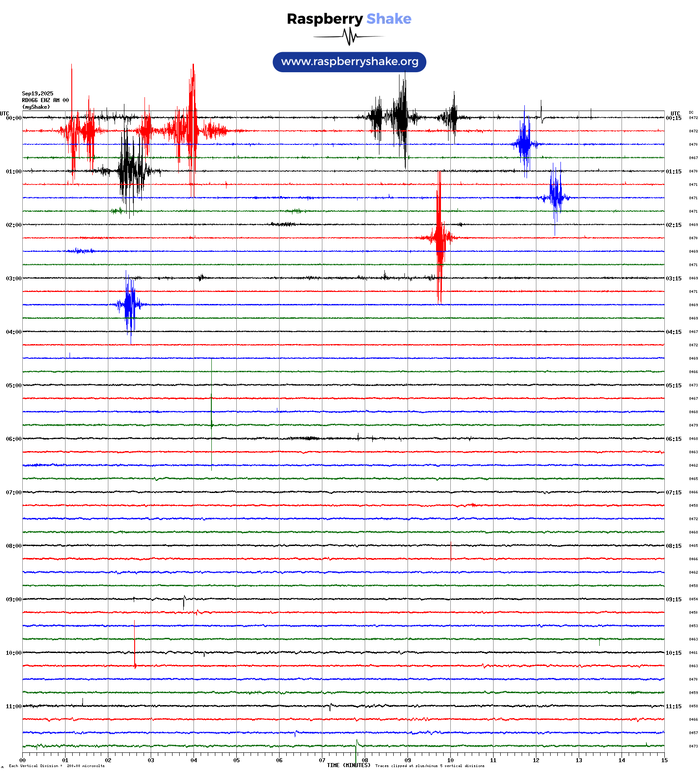Select the 11:00 UTC row label on left
This screenshot has width=700, height=772.
pyautogui.click(x=13, y=706)
